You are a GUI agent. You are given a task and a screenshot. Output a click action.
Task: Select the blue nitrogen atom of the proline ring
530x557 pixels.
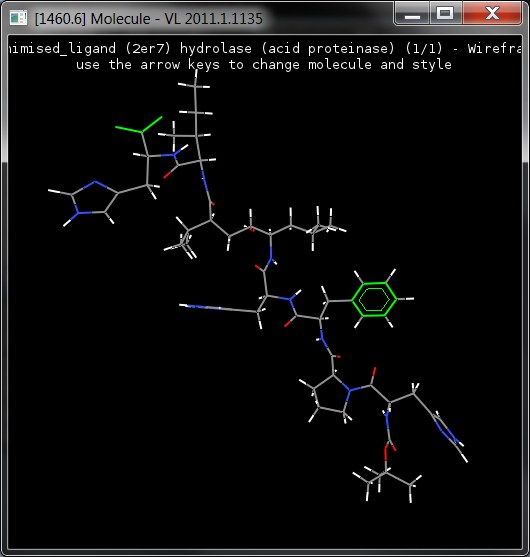[350, 390]
